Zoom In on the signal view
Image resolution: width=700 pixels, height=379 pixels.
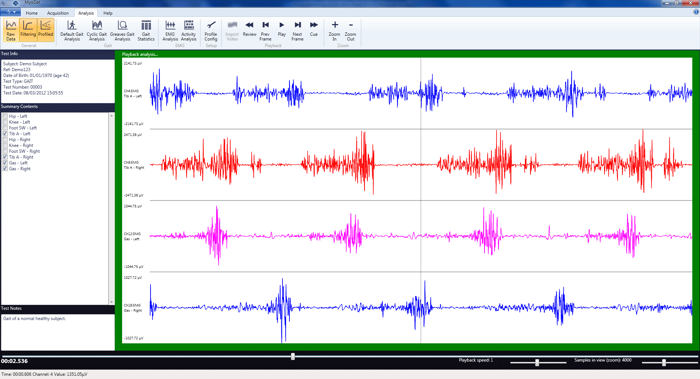[x=334, y=30]
